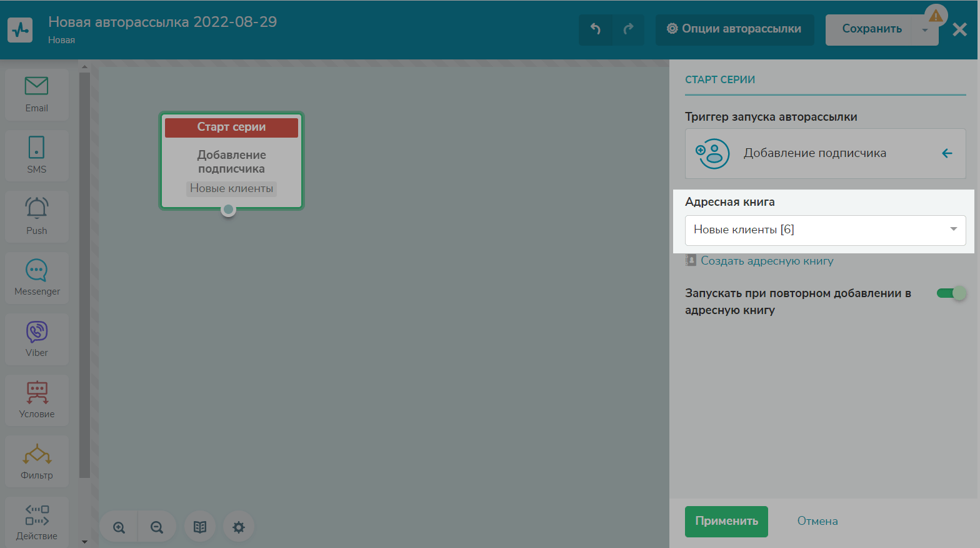This screenshot has height=548, width=980.
Task: Close the automation editor with X
Action: 960,29
